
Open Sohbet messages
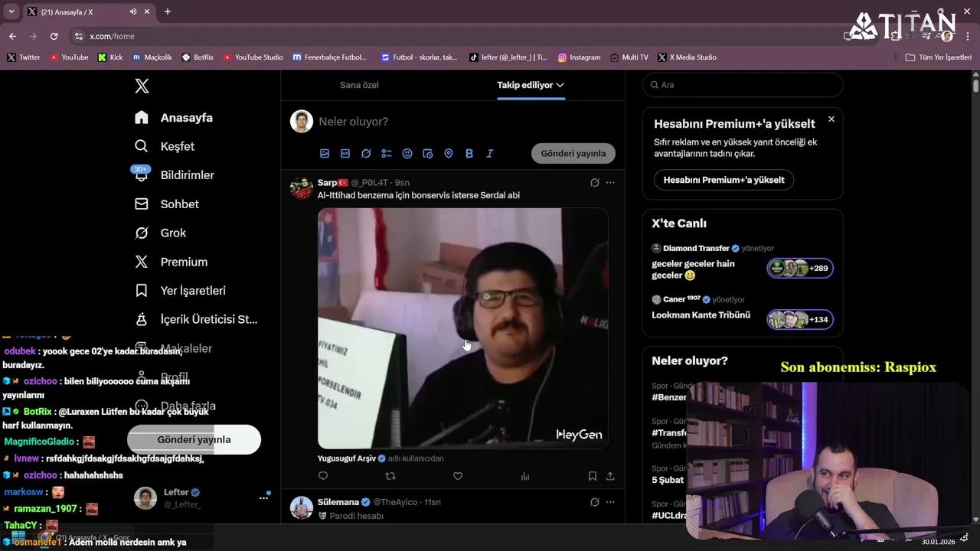(x=167, y=204)
